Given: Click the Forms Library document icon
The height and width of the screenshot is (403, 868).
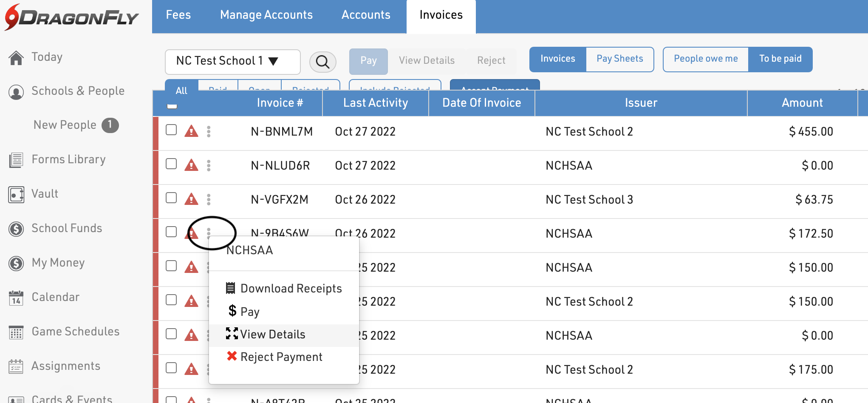Looking at the screenshot, I should 16,160.
